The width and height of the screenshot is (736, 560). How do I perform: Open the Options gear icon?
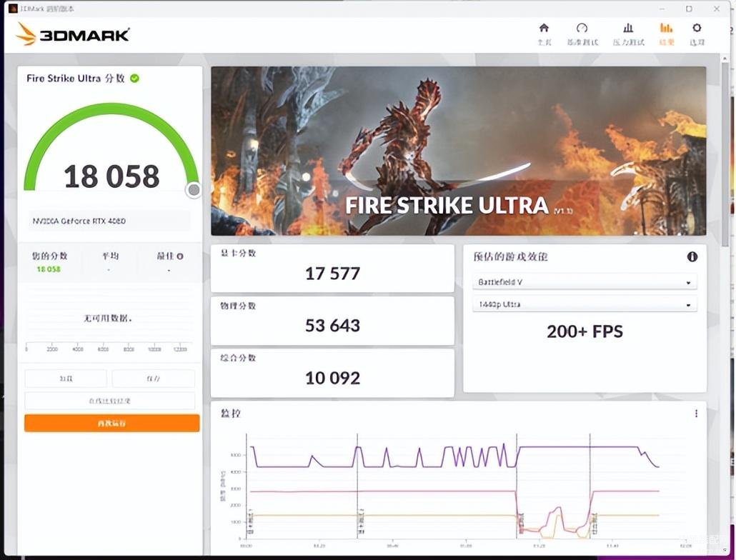(x=697, y=33)
